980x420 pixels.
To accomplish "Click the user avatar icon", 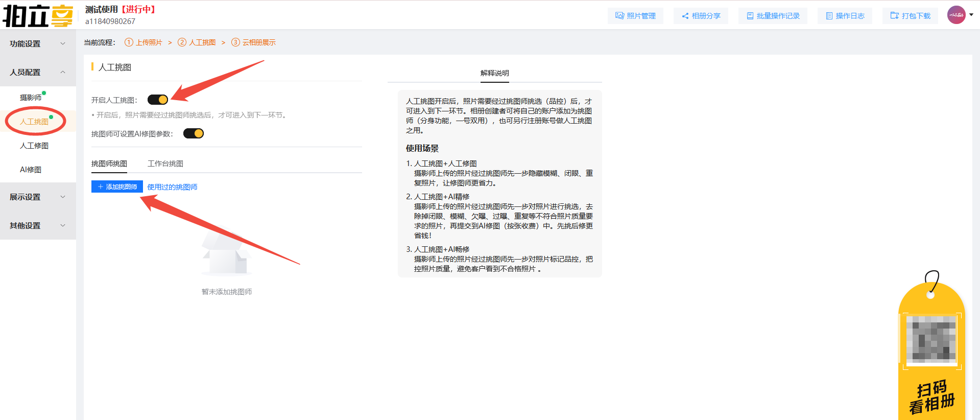I will coord(956,15).
